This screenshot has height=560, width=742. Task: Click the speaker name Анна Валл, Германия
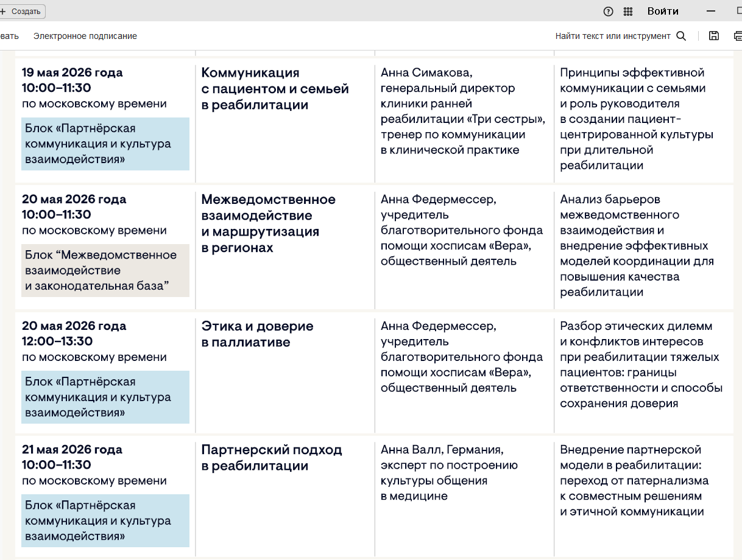(x=442, y=450)
